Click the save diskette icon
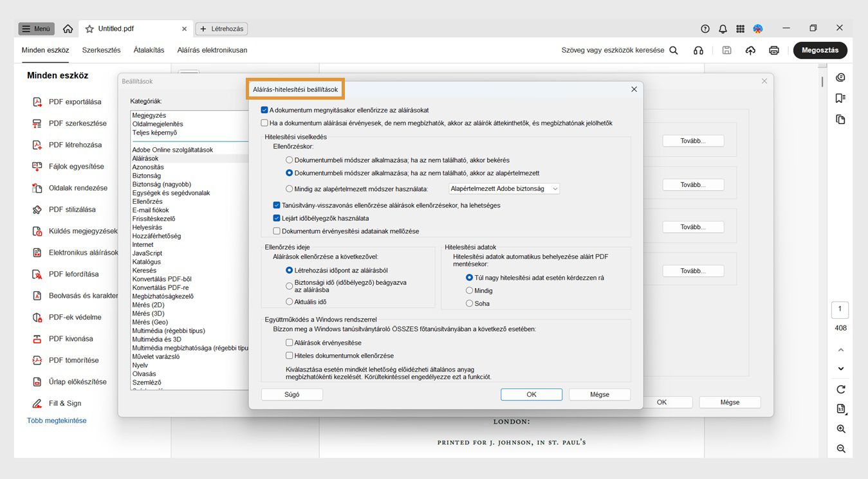 click(727, 50)
